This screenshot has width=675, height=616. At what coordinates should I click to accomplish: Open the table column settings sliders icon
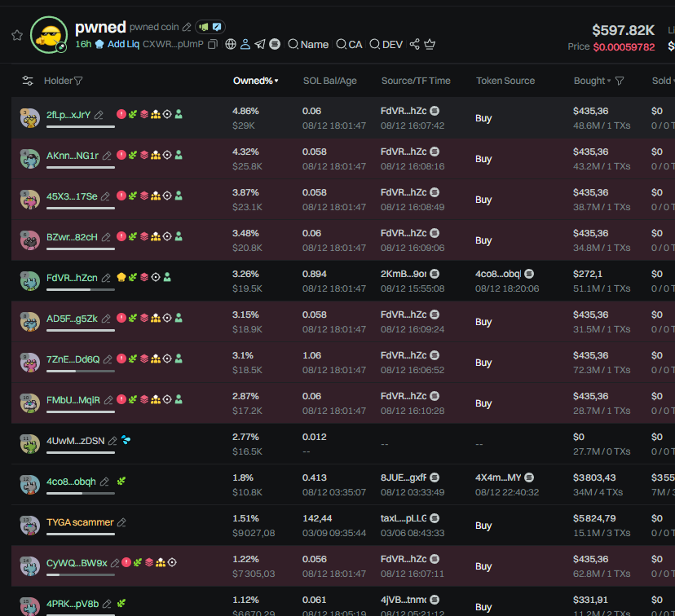pyautogui.click(x=28, y=81)
